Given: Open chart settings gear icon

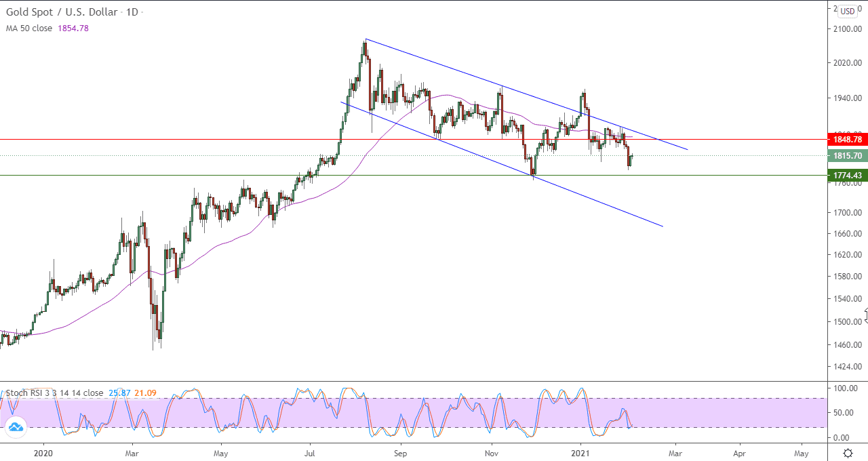Looking at the screenshot, I should (848, 453).
